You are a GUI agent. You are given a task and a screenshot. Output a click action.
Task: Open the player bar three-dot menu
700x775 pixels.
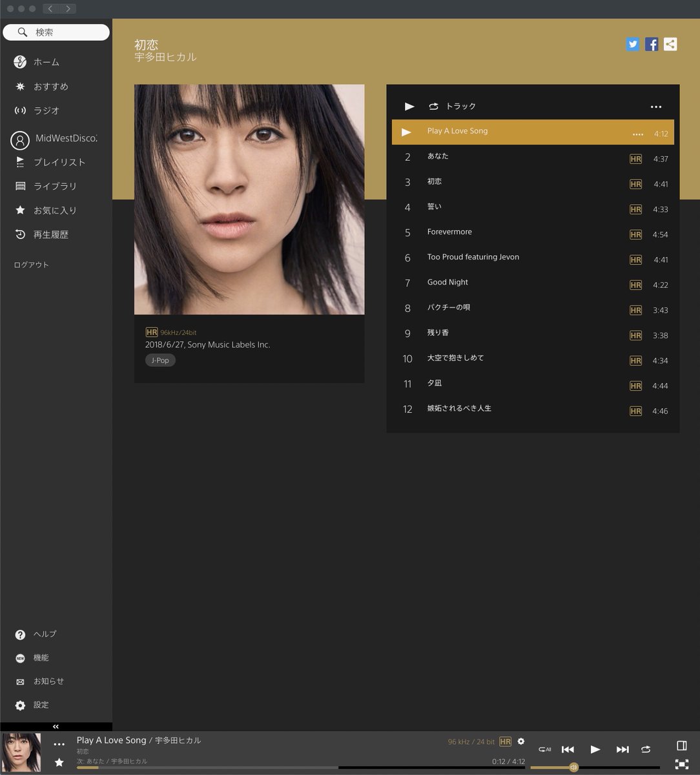[59, 745]
